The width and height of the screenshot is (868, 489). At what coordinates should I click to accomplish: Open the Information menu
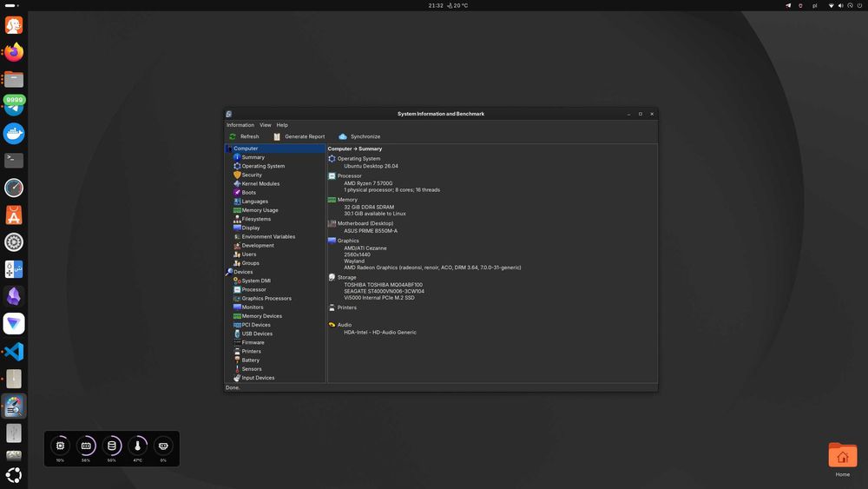[x=240, y=125]
